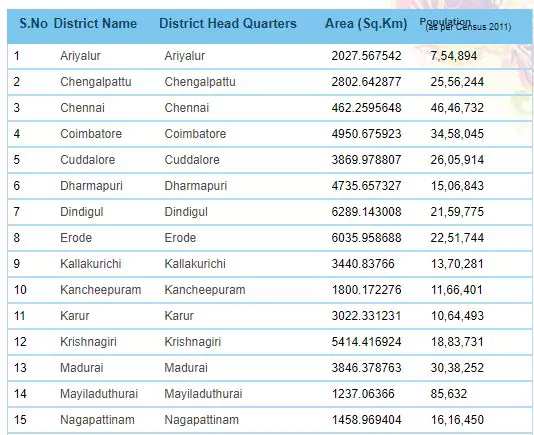This screenshot has width=534, height=435.
Task: Click Chennai area value 462.2595648
Action: [x=366, y=108]
